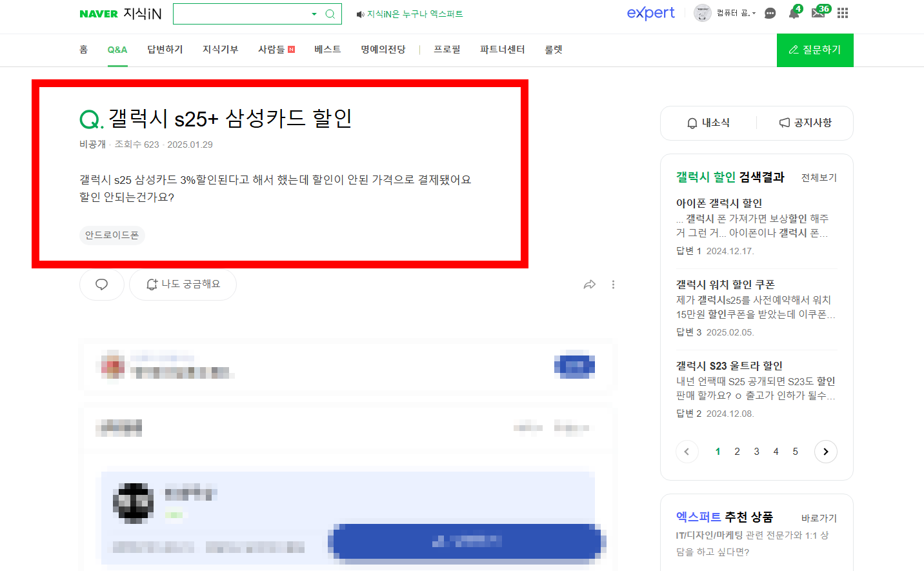The width and height of the screenshot is (924, 571).
Task: Click the blurred answerer profile image
Action: 133,503
